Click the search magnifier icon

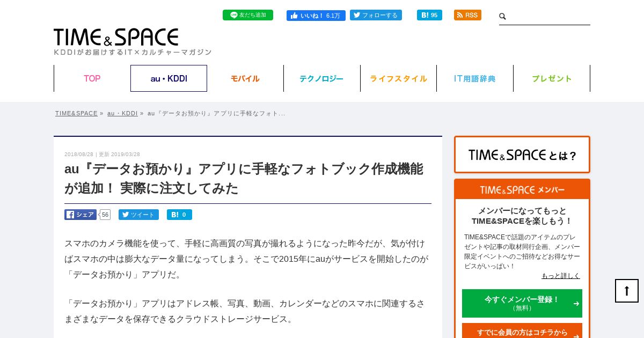[503, 17]
